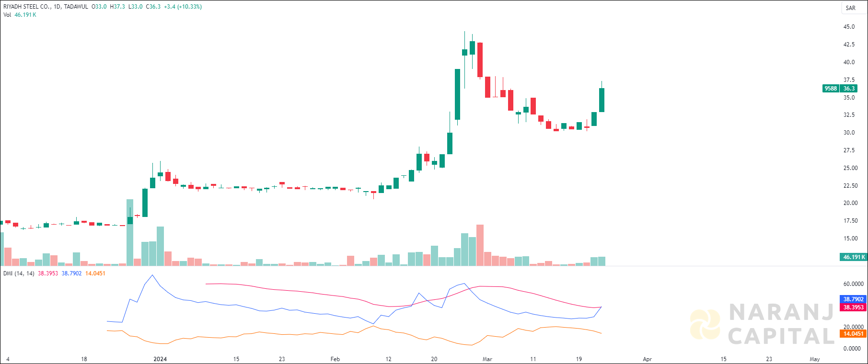Click the 22.50 price scale label
Image resolution: width=868 pixels, height=364 pixels.
tap(851, 186)
